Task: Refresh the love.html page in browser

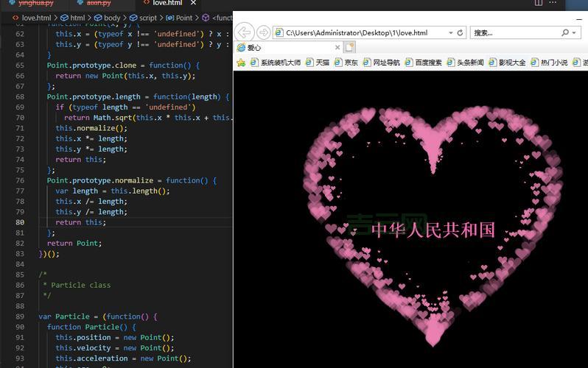Action: [x=461, y=33]
